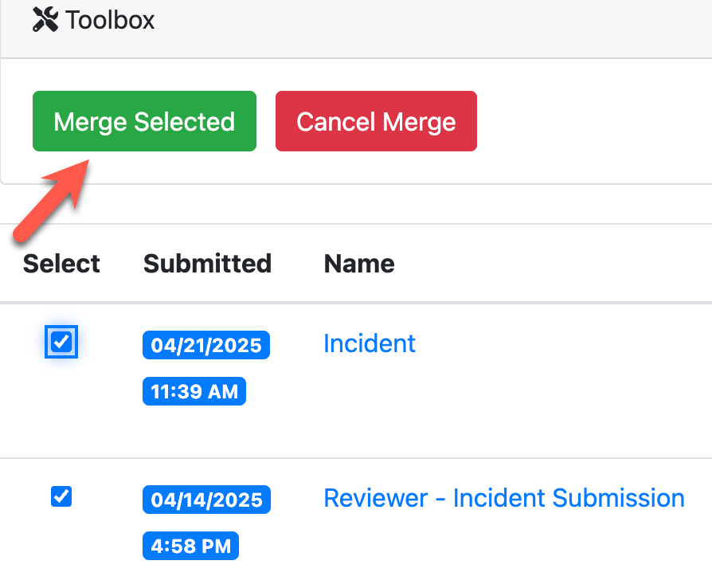Click the 11:39 AM time badge
712x588 pixels.
194,391
